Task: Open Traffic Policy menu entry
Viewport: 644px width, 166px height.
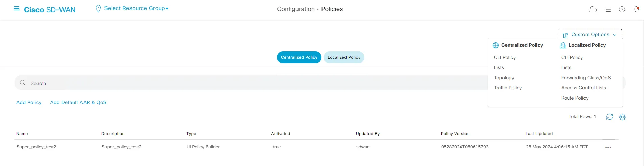Action: (508, 88)
